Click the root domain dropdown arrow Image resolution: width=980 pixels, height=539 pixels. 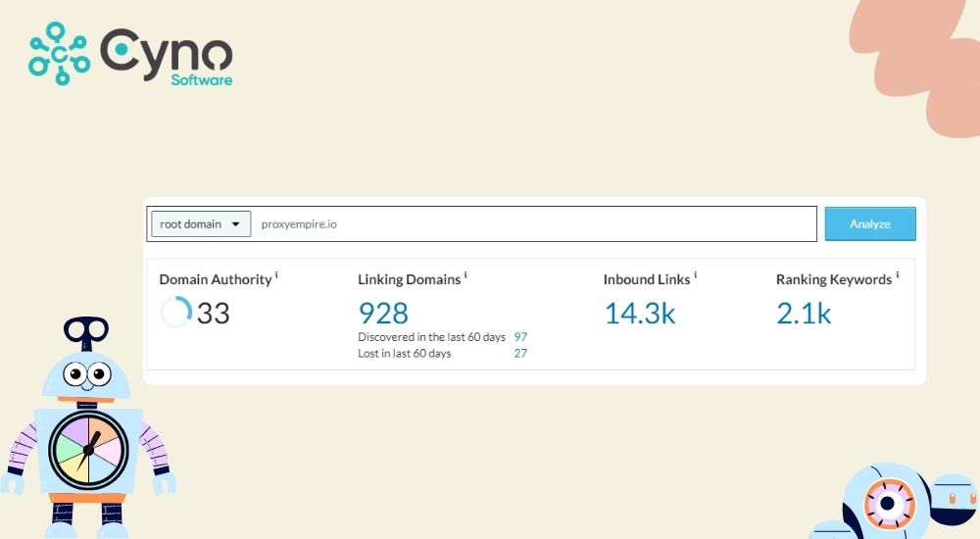pyautogui.click(x=236, y=224)
